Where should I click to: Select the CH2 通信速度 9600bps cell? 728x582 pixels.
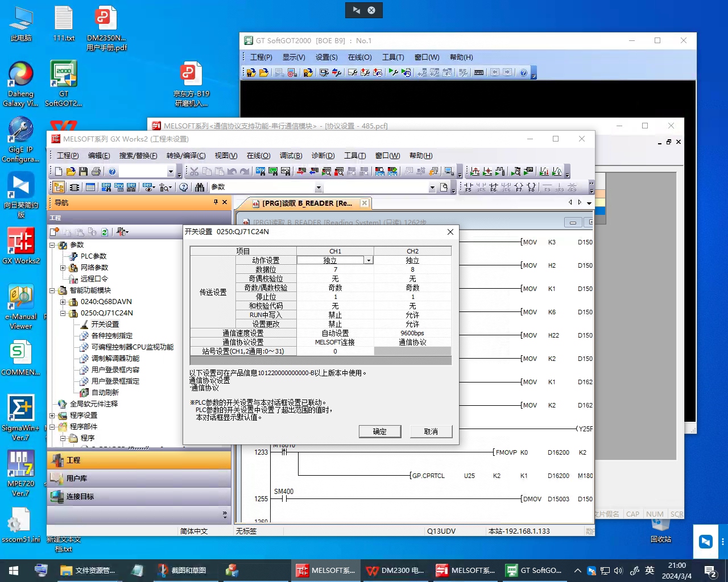[x=412, y=333]
